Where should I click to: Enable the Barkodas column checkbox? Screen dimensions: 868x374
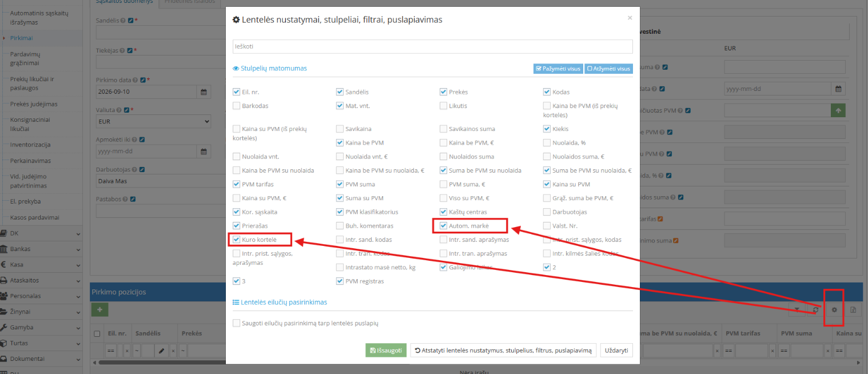pyautogui.click(x=237, y=106)
